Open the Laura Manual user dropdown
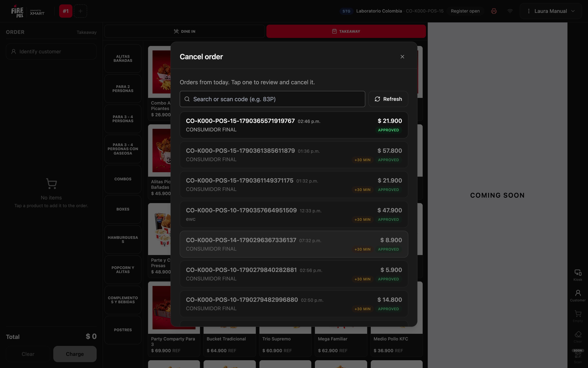The height and width of the screenshot is (368, 588). [x=551, y=11]
